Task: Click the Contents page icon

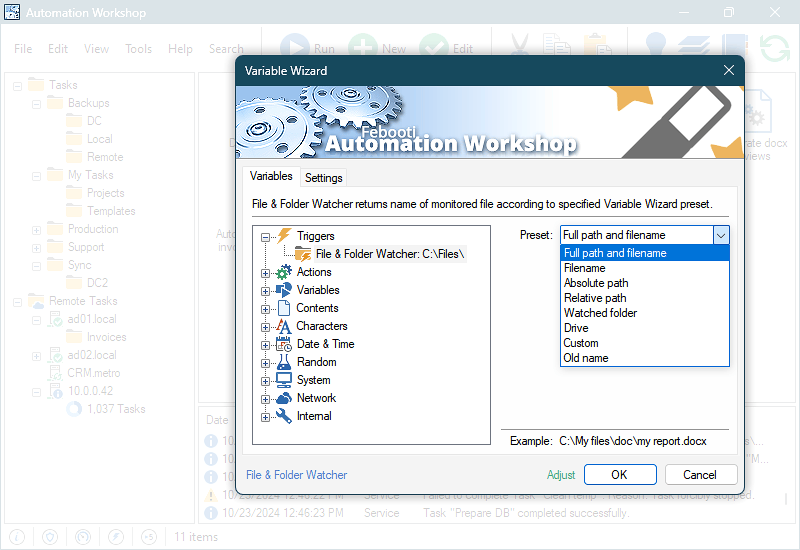Action: (x=284, y=308)
